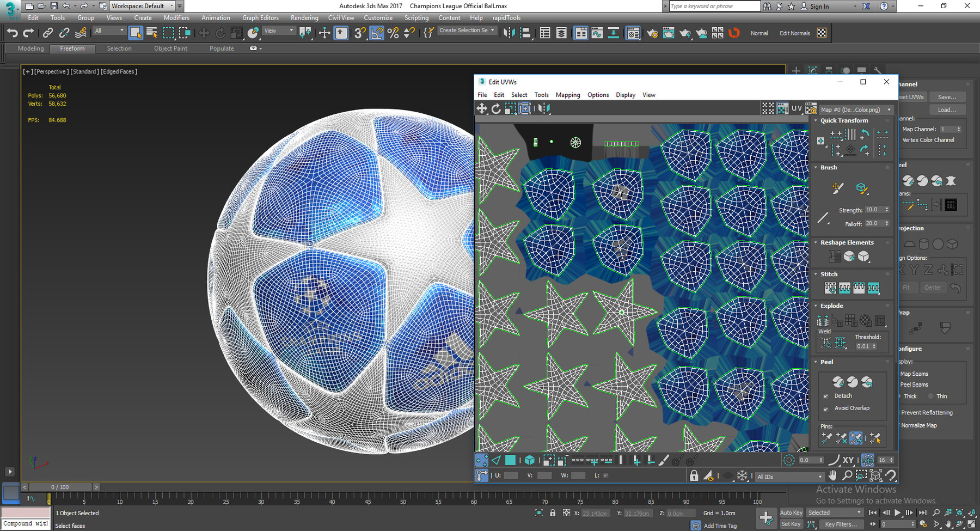Click the Pan hand tool in Edit UVWs
The image size is (980, 531).
click(x=832, y=475)
